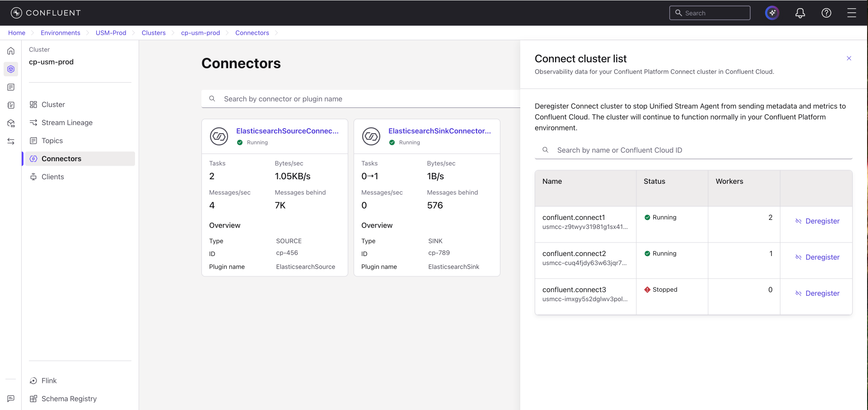The width and height of the screenshot is (868, 410).
Task: Click the ElasticsearchSink plugin name value
Action: 454,267
